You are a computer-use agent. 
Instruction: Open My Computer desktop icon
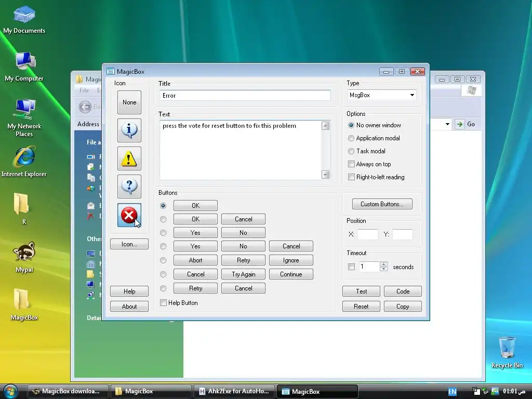coord(24,67)
